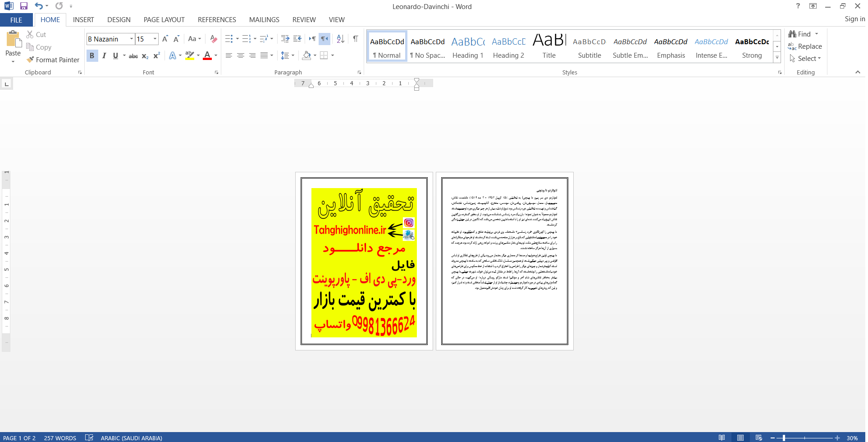This screenshot has width=868, height=442.
Task: Switch to the DESIGN tab
Action: (119, 20)
